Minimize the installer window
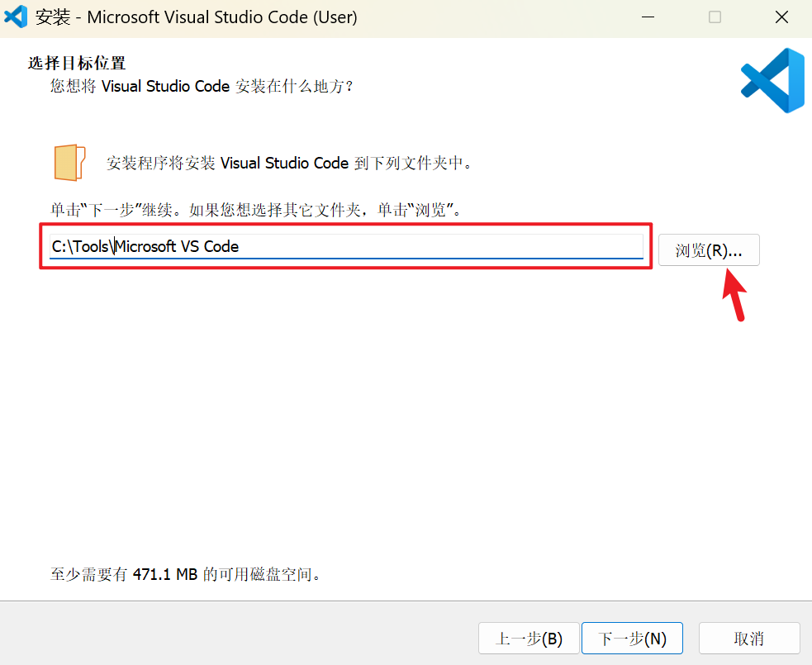812x665 pixels. 648,17
